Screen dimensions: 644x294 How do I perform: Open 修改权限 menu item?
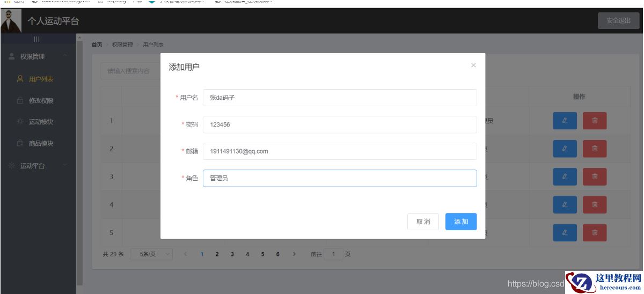click(x=38, y=100)
